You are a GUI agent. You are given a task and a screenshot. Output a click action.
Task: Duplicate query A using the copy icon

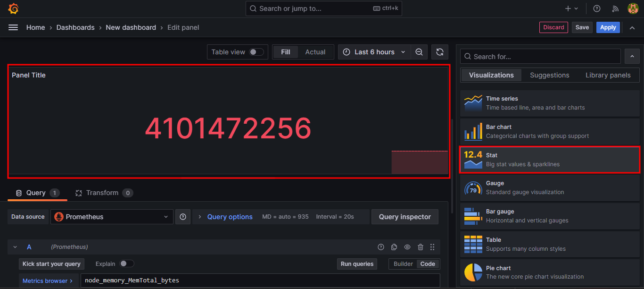point(394,246)
